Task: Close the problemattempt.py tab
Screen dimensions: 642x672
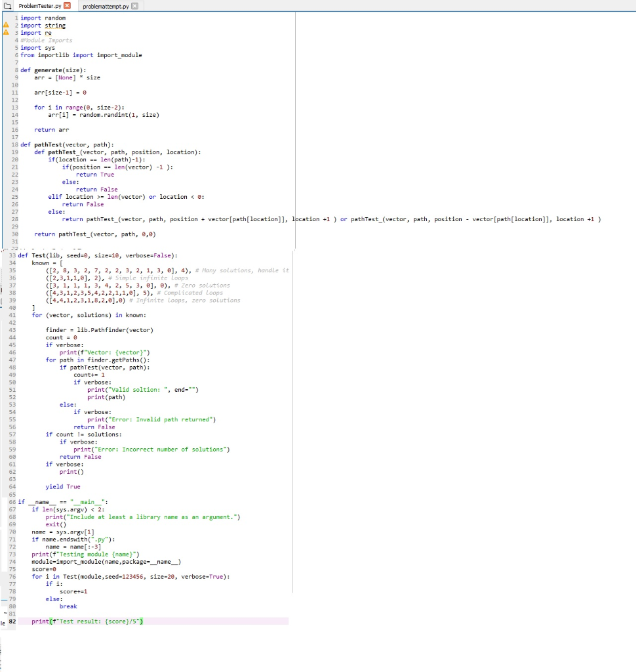Action: click(x=135, y=6)
